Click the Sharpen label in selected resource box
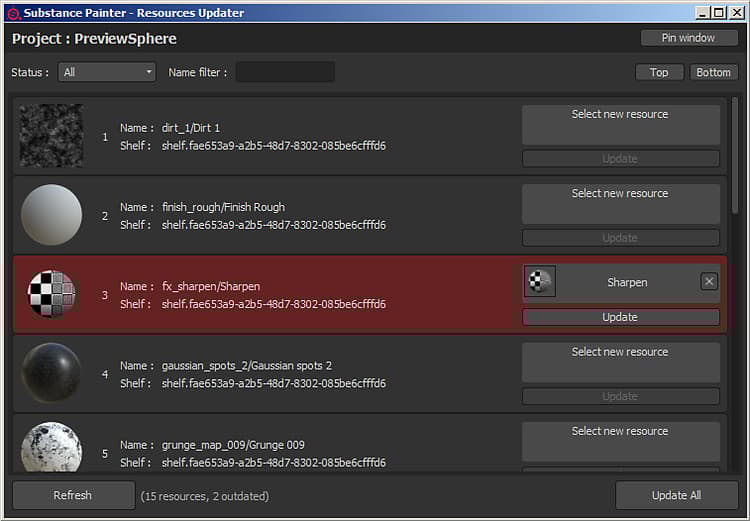The image size is (750, 521). point(627,282)
